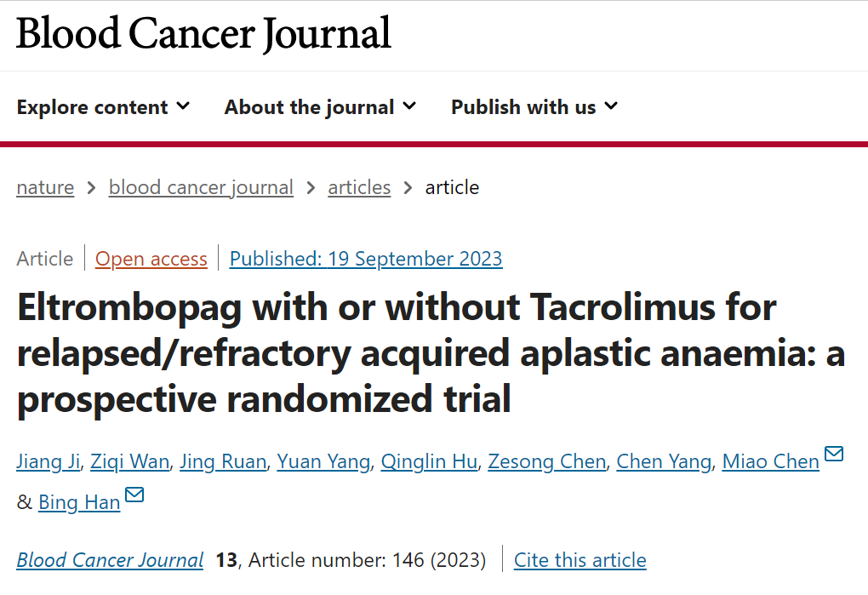Image resolution: width=868 pixels, height=595 pixels.
Task: Open the About the journal menu
Action: [320, 106]
